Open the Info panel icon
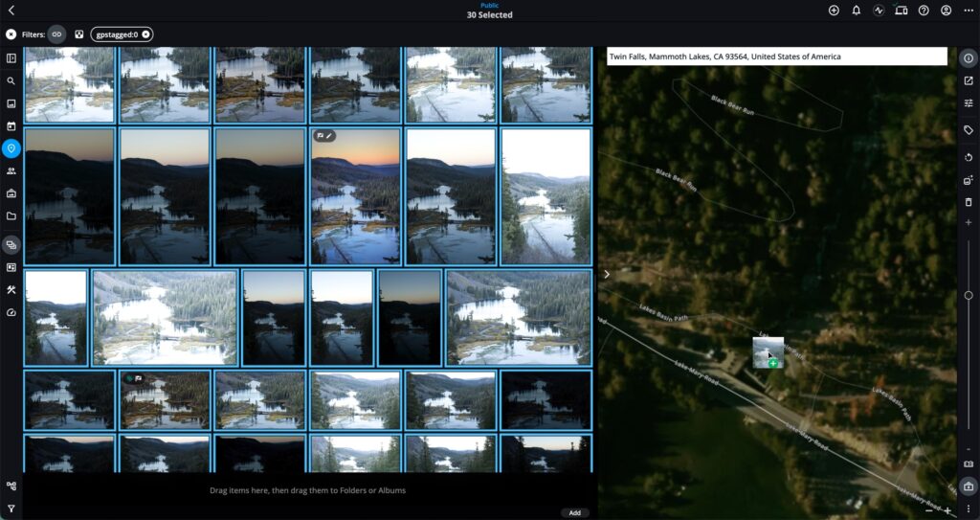 pos(969,58)
